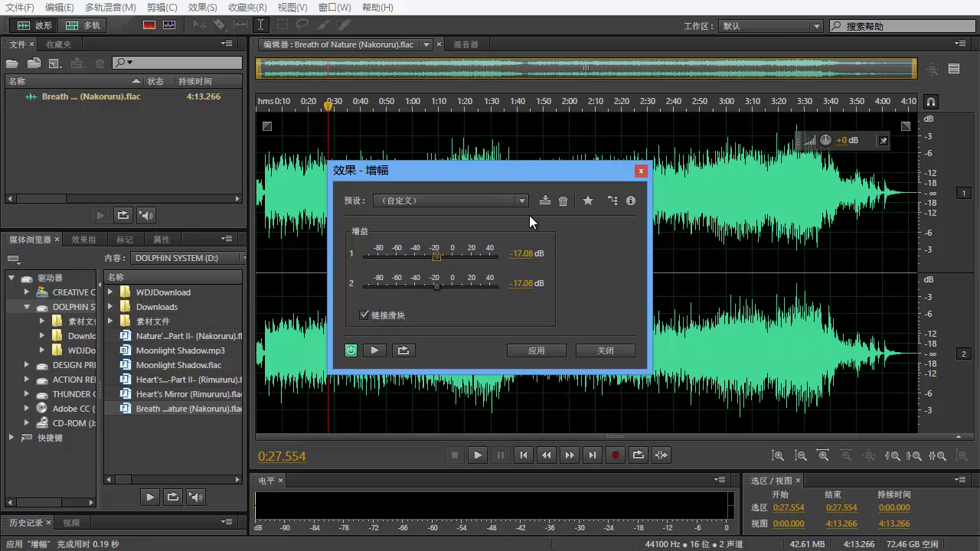The height and width of the screenshot is (551, 980).
Task: Select the Marquee Selection tool
Action: pyautogui.click(x=282, y=25)
